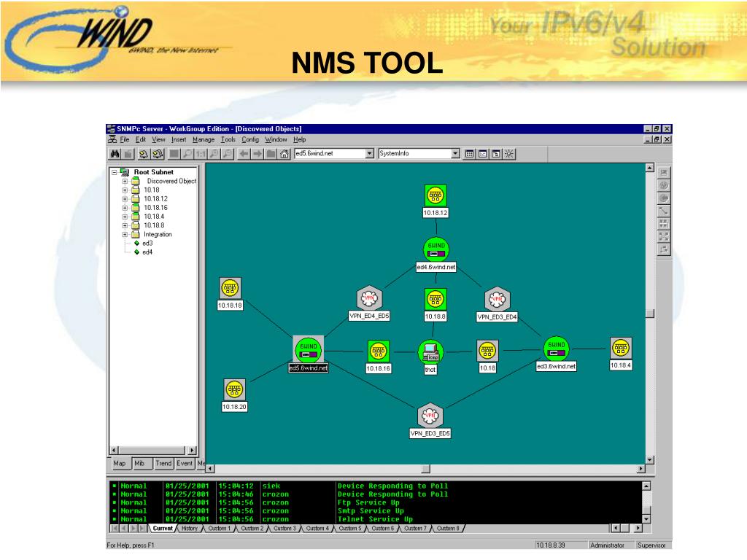Expand the Integration tree folder
Screen dimensions: 747x560
pyautogui.click(x=125, y=234)
